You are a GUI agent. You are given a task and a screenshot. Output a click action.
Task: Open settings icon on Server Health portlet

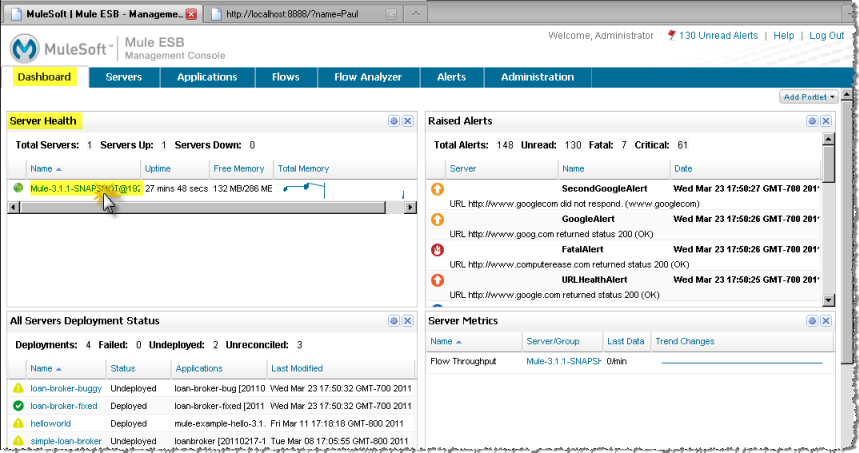394,121
